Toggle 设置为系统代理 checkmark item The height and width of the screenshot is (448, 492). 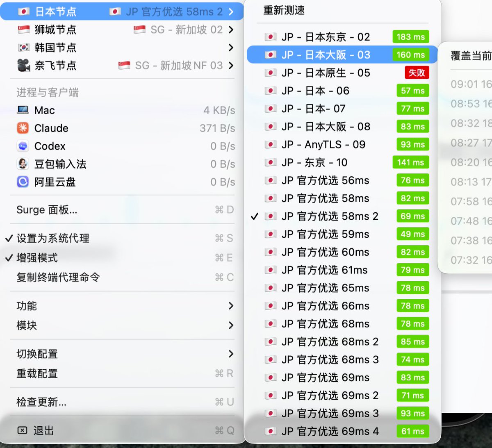tap(121, 238)
